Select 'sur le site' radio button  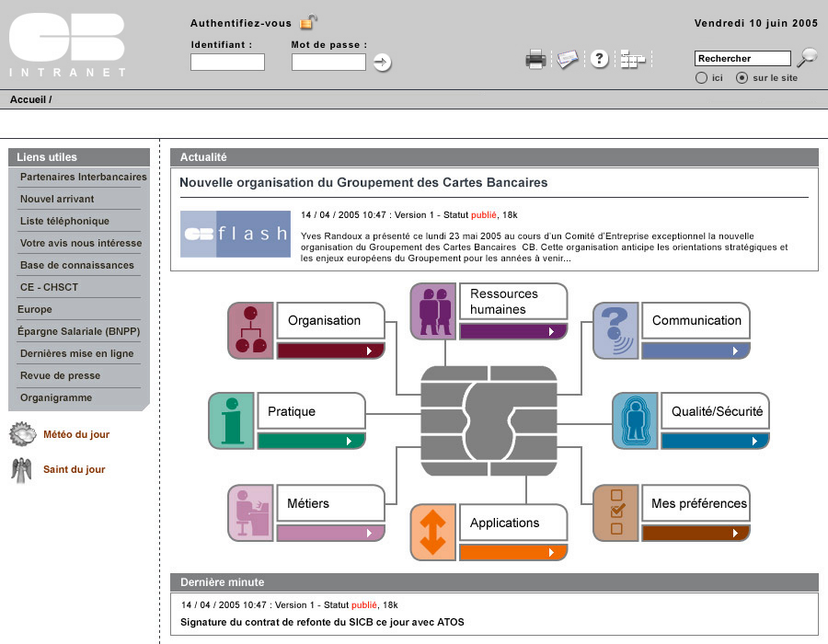click(x=742, y=77)
